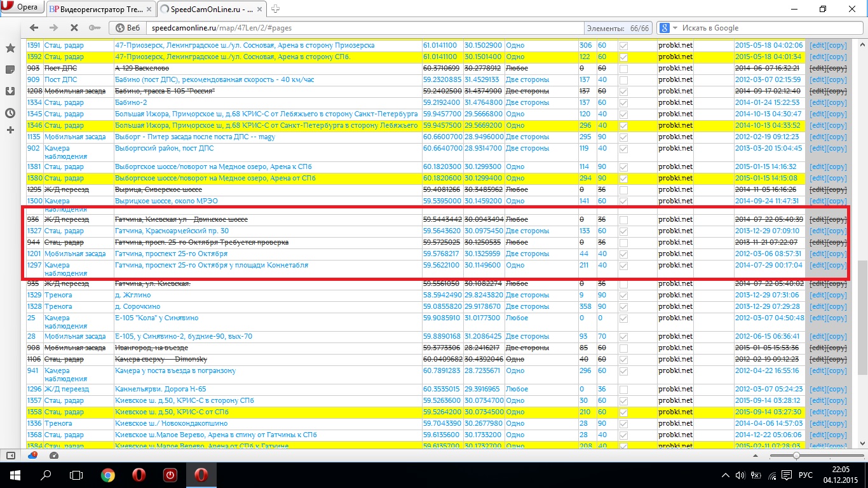Stop page loading with the X button
This screenshot has width=868, height=488.
tap(74, 28)
